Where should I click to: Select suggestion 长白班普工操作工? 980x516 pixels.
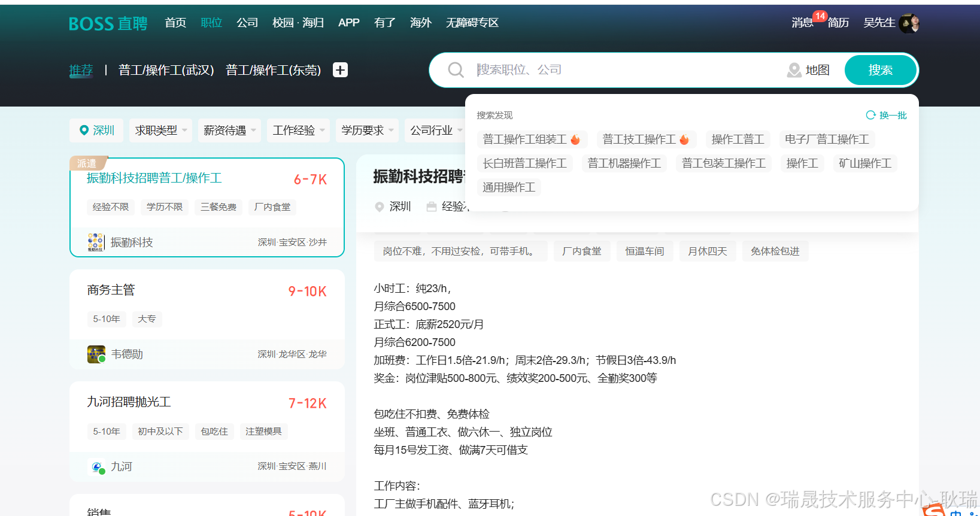[524, 163]
